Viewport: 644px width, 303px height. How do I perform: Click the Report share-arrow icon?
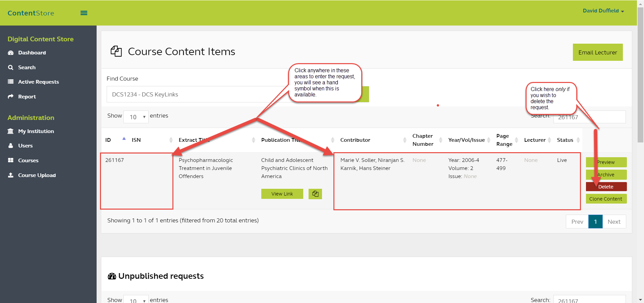coord(11,96)
